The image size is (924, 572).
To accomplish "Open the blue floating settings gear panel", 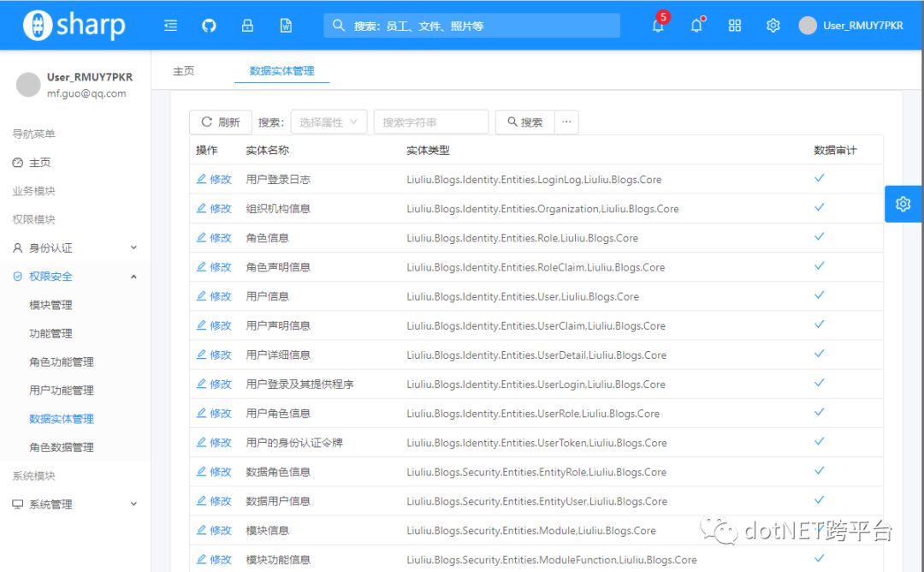I will click(903, 204).
